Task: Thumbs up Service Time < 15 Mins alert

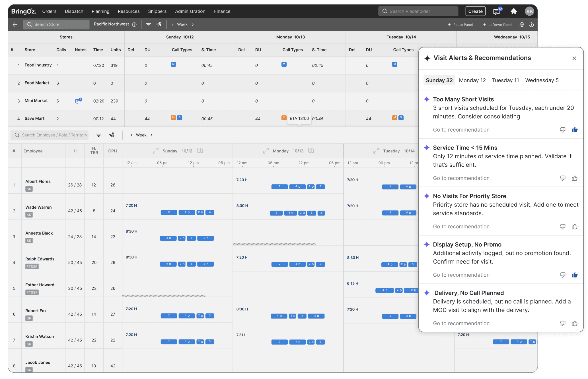Action: 575,178
